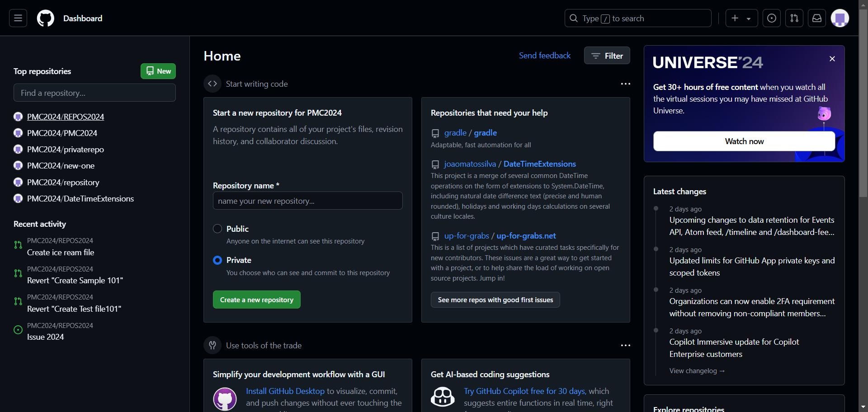Click the GitHub Desktop logo icon

(x=225, y=399)
